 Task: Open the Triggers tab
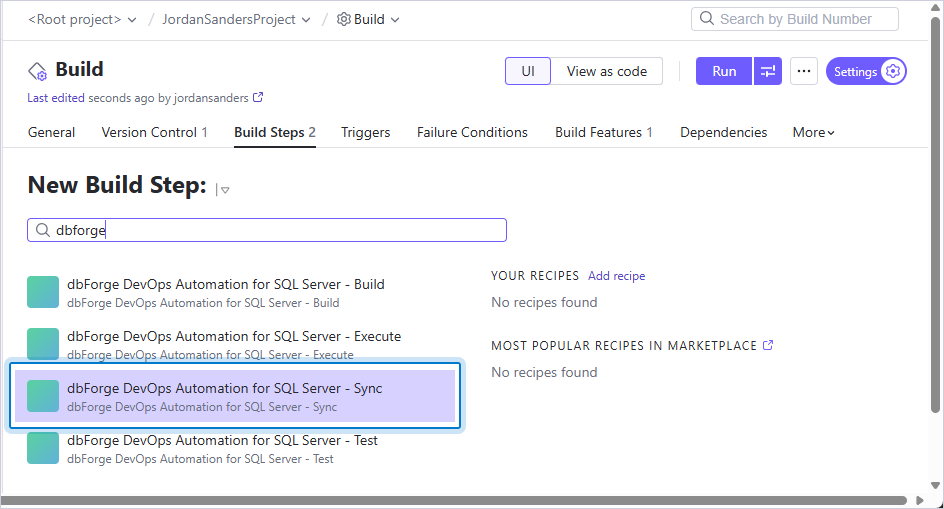(x=365, y=133)
